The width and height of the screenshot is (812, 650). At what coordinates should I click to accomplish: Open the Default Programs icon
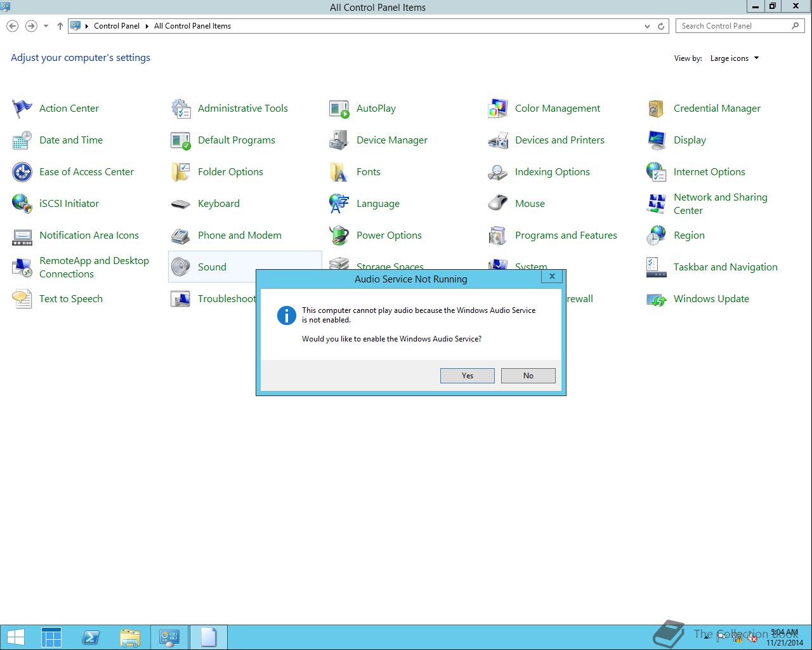click(181, 140)
